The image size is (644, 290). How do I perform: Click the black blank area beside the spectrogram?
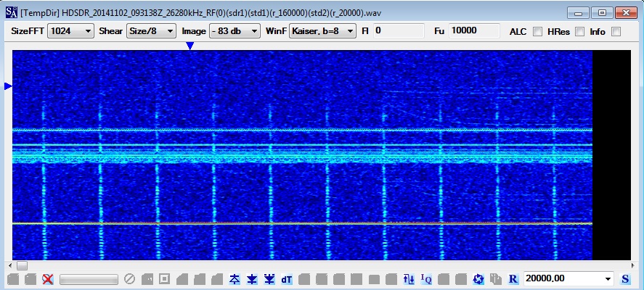tap(611, 155)
